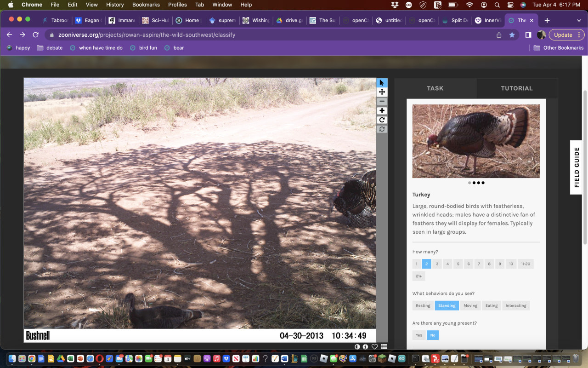Go forward in browser history
Screen dimensions: 588x368
coord(23,35)
